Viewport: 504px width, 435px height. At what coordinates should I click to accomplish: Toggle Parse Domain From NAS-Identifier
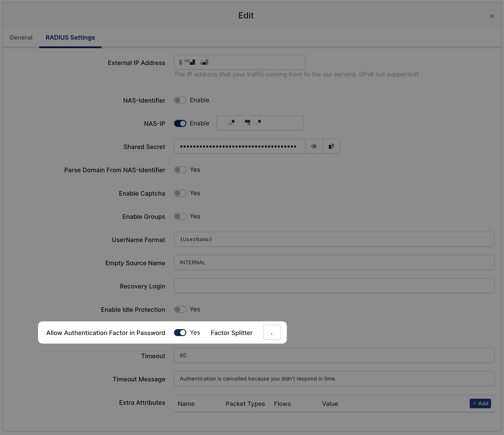click(x=180, y=170)
